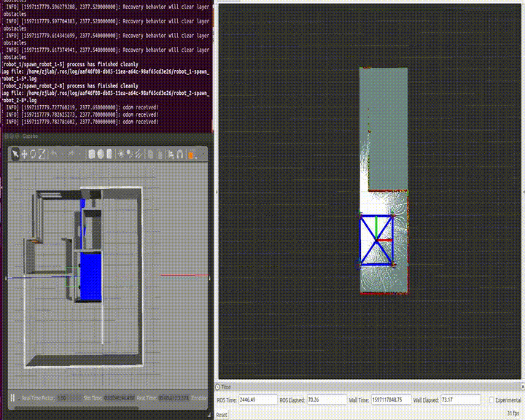Activate the Rotate mode tool in Gazebo
This screenshot has width=525, height=420.
point(33,155)
